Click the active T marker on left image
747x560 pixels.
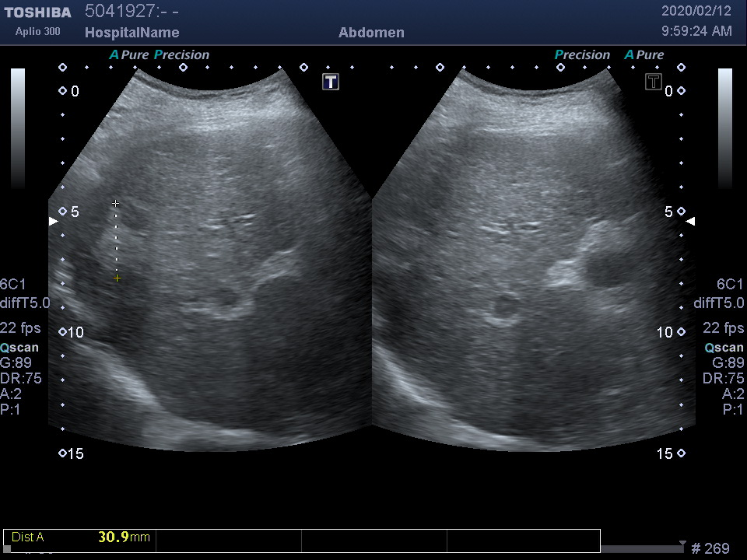[x=331, y=82]
